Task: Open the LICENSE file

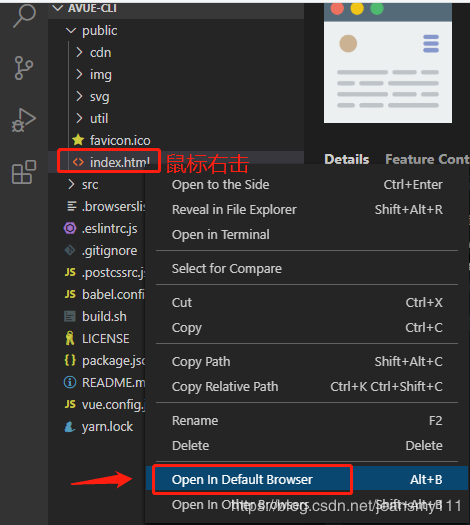Action: coord(106,339)
